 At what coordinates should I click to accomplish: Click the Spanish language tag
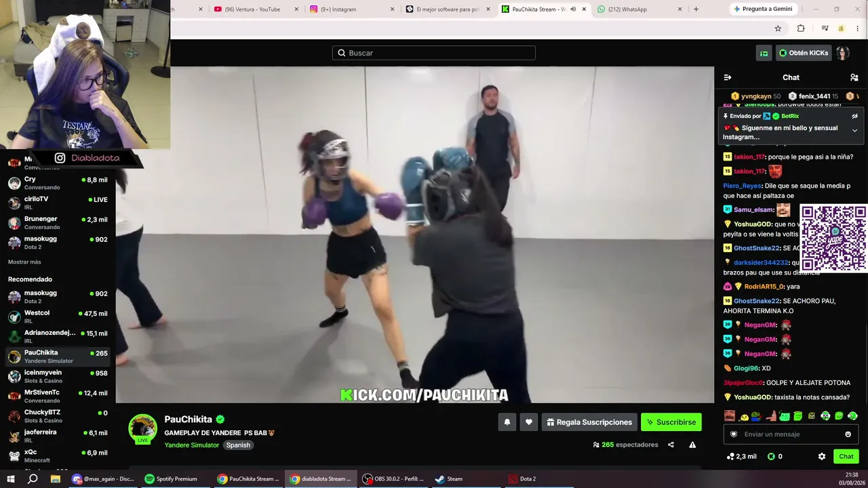pos(238,445)
